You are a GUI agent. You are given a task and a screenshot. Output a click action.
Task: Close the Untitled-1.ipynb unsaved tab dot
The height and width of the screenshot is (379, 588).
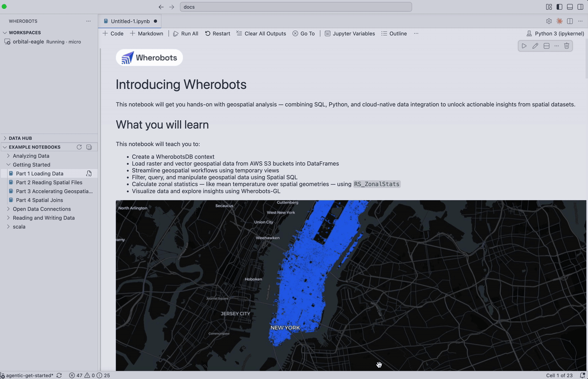point(155,21)
